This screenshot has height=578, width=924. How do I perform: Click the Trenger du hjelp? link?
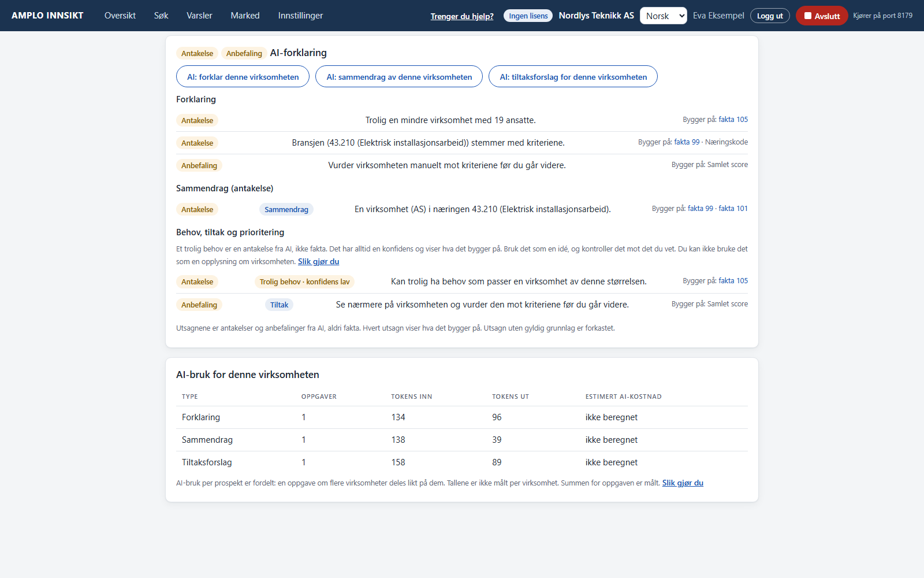tap(462, 16)
